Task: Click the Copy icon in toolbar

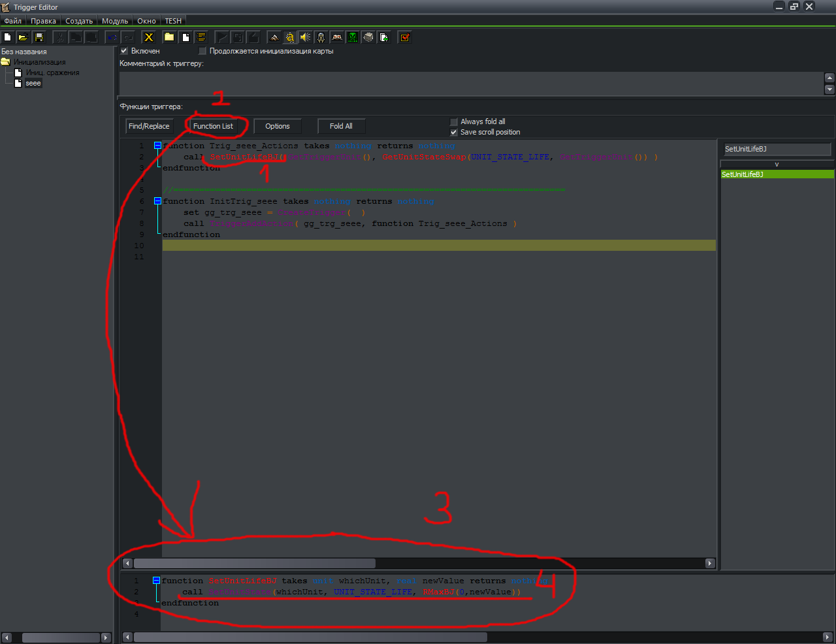Action: pyautogui.click(x=76, y=37)
